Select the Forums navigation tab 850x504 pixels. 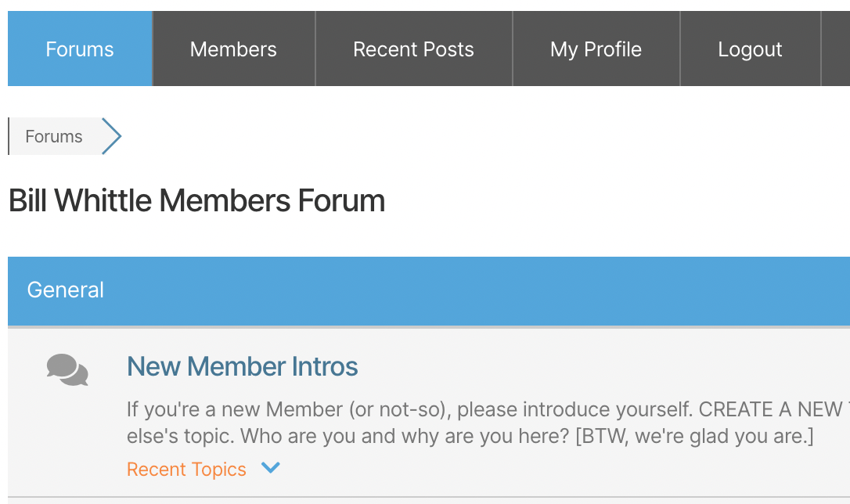click(x=80, y=49)
